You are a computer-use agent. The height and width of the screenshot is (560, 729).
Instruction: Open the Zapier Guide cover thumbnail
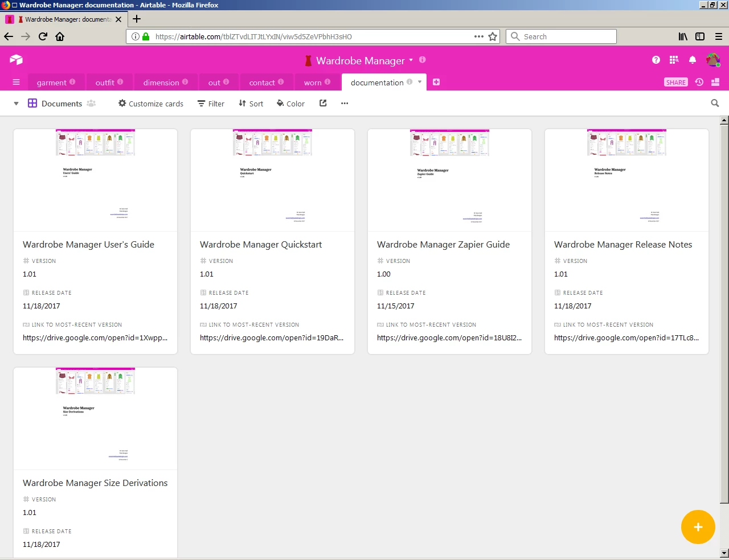point(449,180)
